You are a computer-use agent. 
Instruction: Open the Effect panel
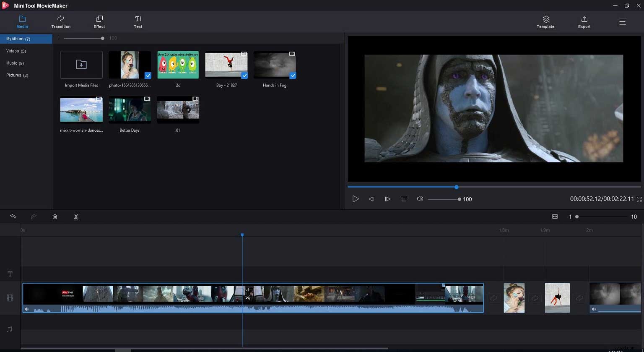click(x=99, y=21)
